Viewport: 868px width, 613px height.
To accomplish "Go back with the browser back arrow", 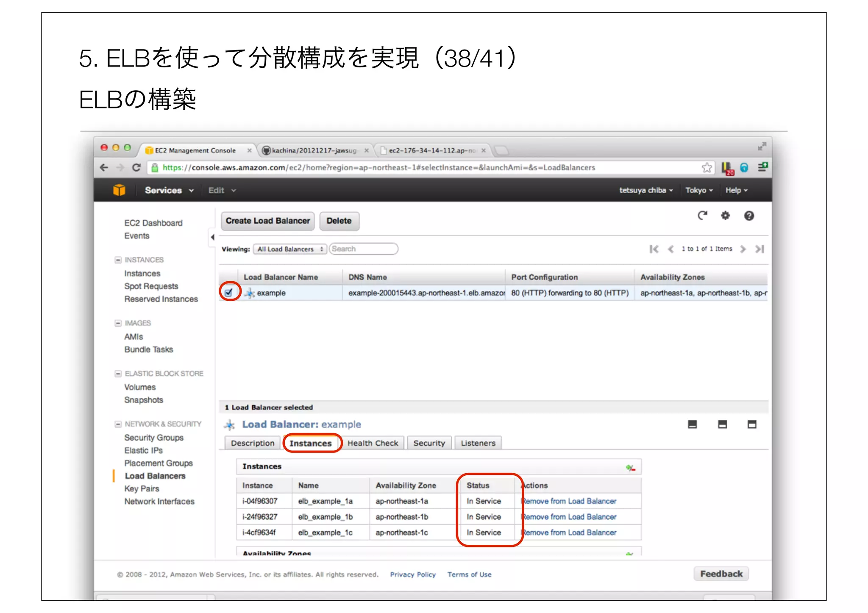I will click(x=104, y=168).
